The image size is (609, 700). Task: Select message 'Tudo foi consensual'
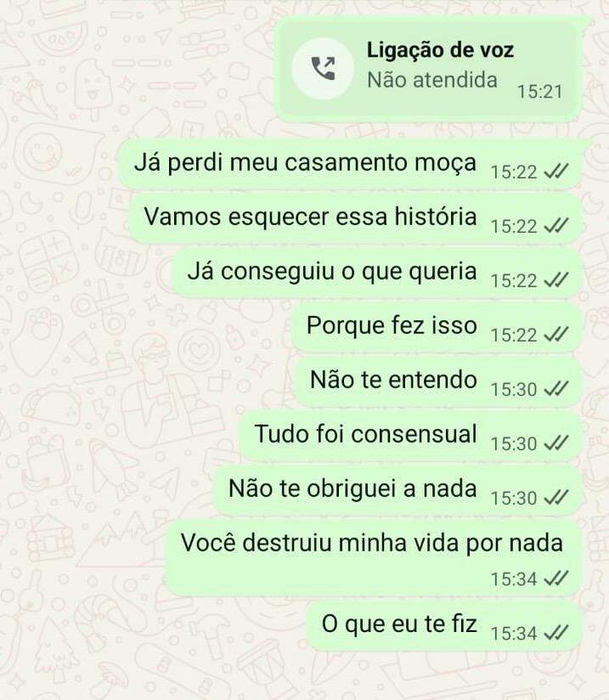click(x=411, y=436)
